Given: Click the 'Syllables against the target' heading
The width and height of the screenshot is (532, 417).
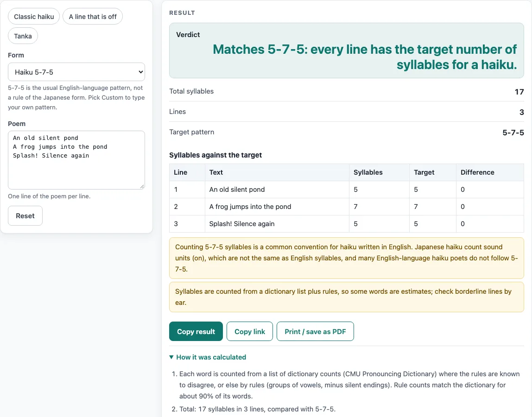Looking at the screenshot, I should click(215, 155).
